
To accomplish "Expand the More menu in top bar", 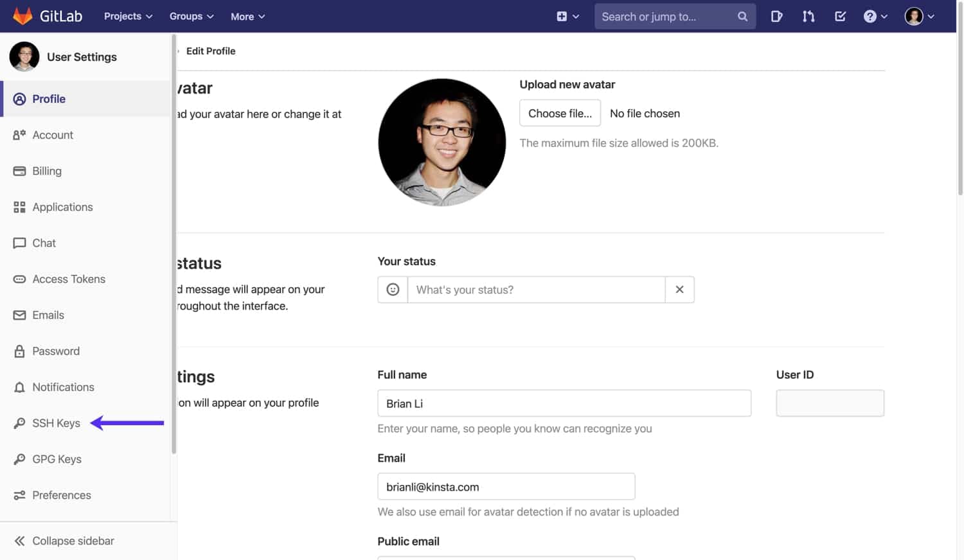I will click(x=247, y=16).
